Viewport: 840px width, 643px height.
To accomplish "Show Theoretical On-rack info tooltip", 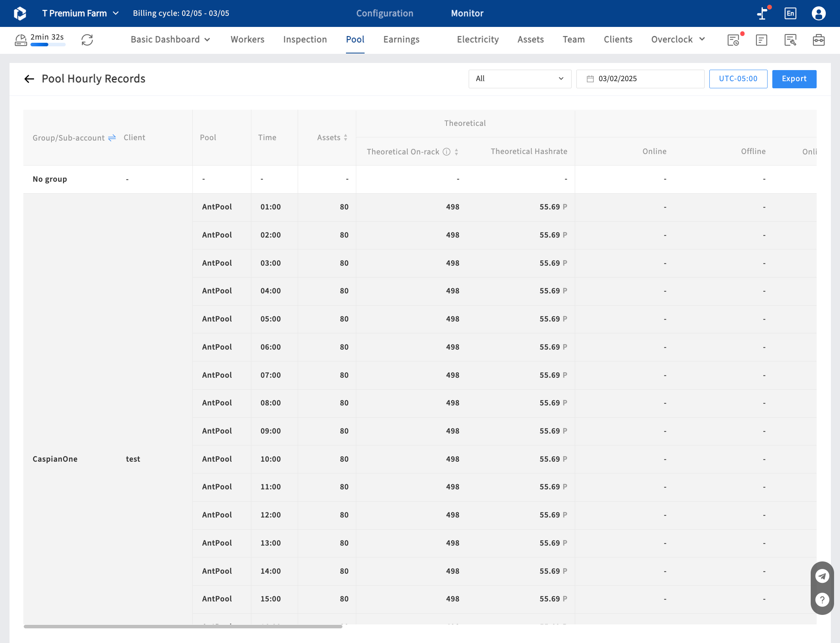I will pos(447,152).
